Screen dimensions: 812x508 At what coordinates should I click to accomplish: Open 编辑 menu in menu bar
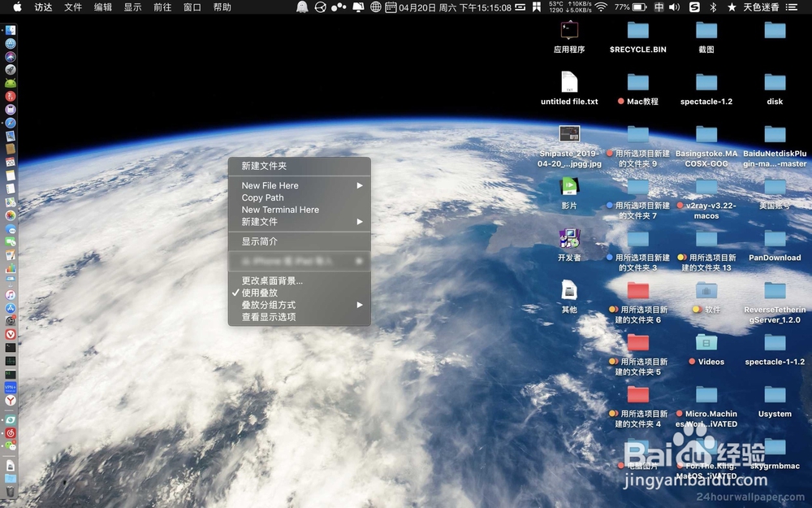click(102, 7)
